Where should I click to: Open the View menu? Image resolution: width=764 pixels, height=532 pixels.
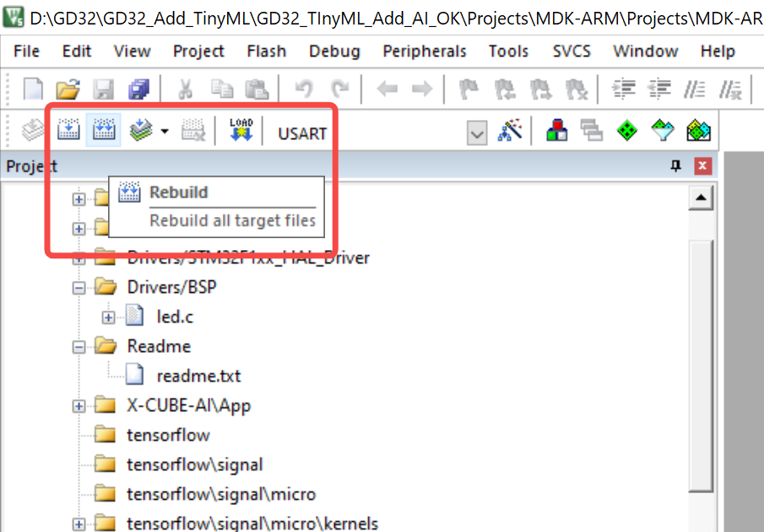click(132, 52)
